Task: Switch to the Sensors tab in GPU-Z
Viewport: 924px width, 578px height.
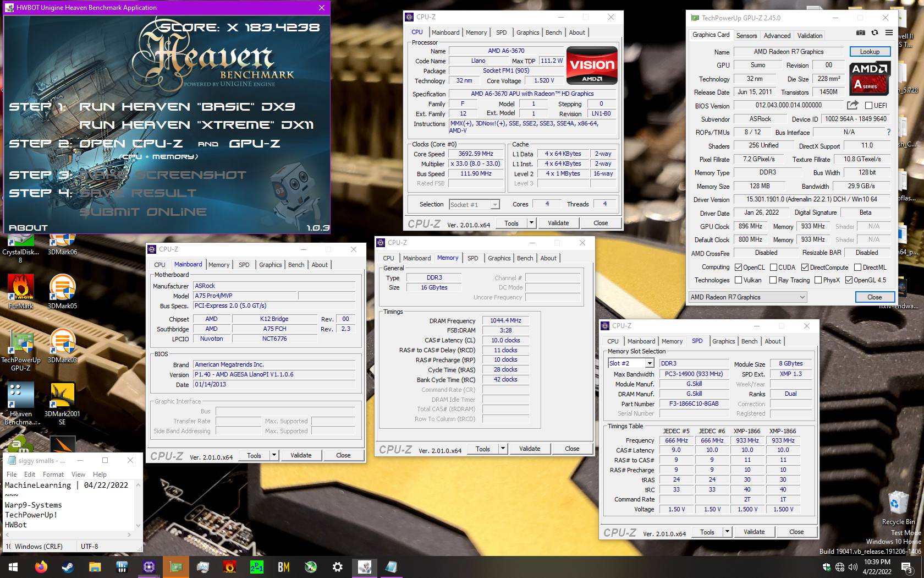Action: 746,35
